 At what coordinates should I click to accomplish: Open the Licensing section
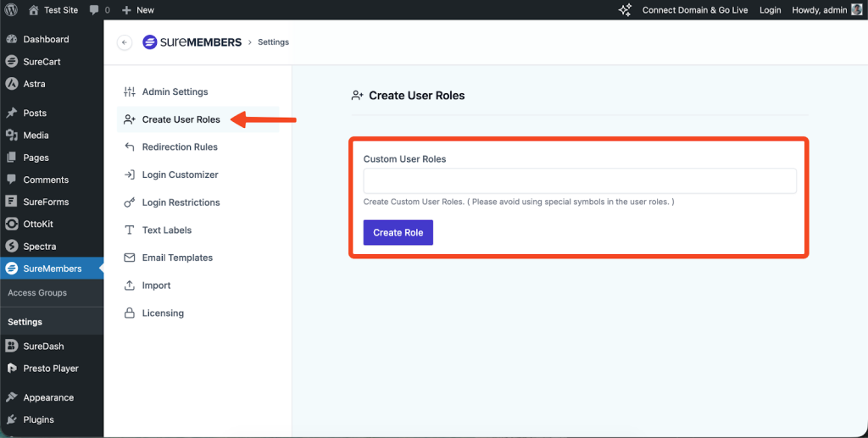[163, 313]
